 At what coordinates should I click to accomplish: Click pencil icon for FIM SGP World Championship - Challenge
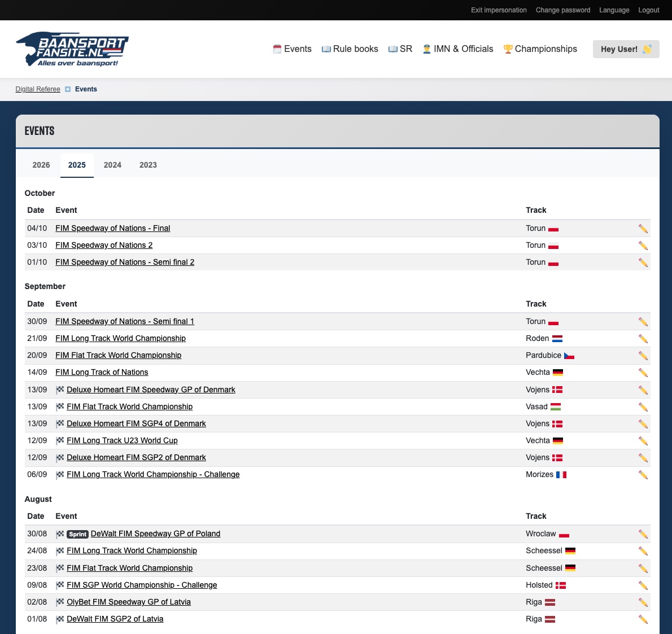[x=643, y=585]
